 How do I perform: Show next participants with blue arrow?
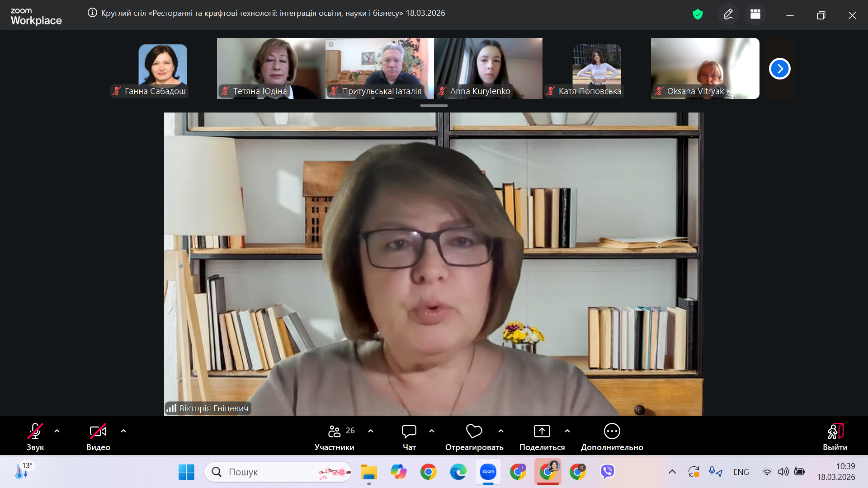coord(779,69)
